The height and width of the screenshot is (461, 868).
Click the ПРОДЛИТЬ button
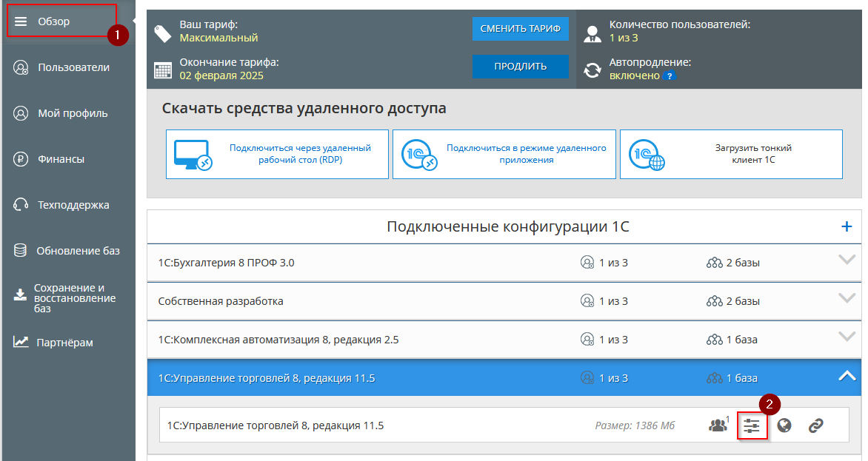coord(521,67)
